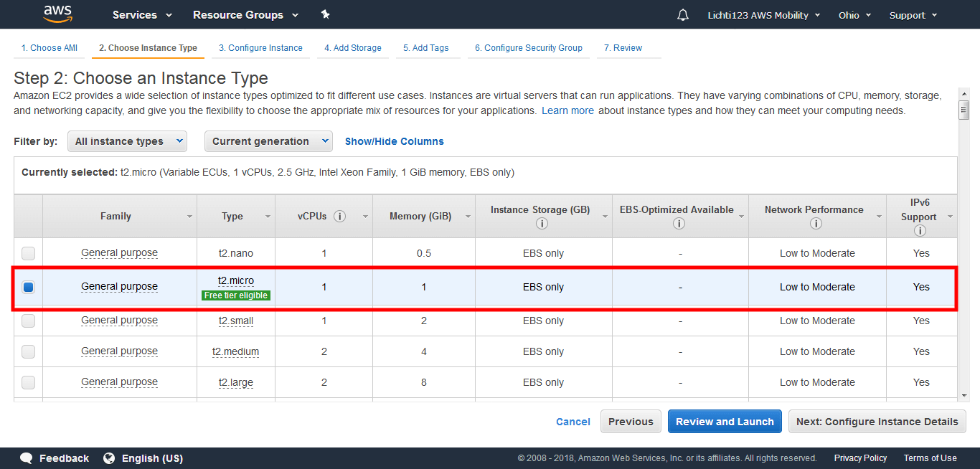The width and height of the screenshot is (980, 469).
Task: Open the notifications bell icon
Action: pyautogui.click(x=683, y=15)
